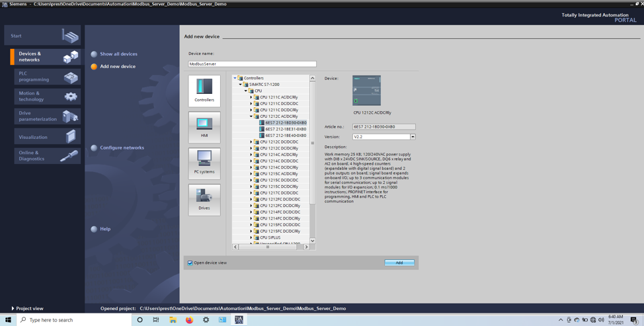Expand CPU 1211C AC/DC/Rly node
Image resolution: width=644 pixels, height=326 pixels.
click(251, 97)
